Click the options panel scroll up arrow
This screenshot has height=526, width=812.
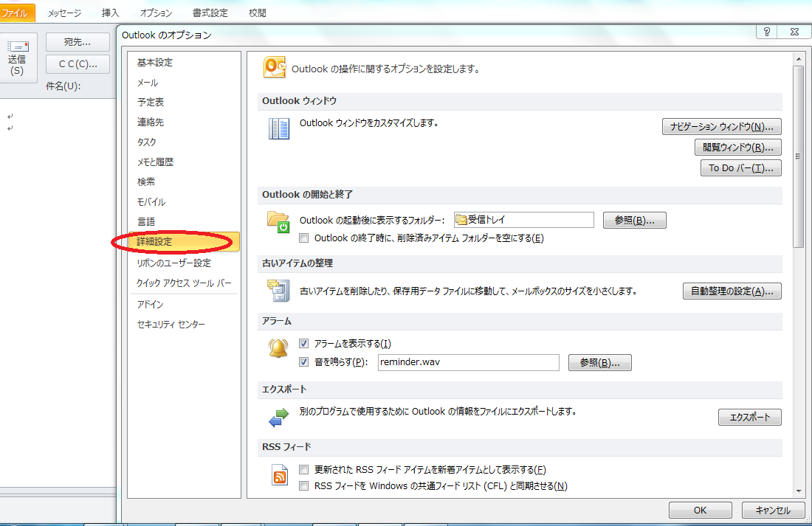coord(799,59)
